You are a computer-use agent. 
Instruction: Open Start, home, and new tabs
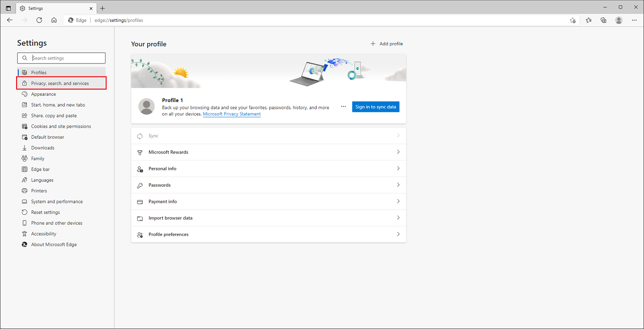(61, 105)
